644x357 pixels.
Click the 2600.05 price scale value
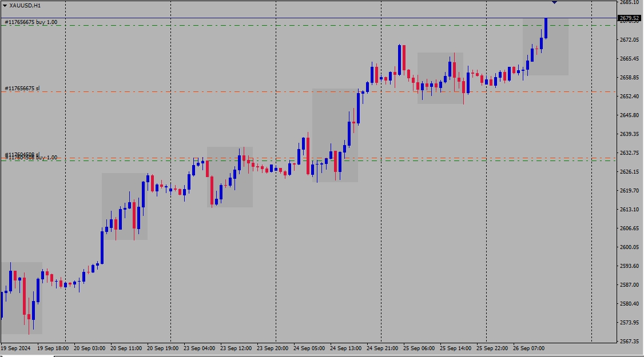(629, 247)
